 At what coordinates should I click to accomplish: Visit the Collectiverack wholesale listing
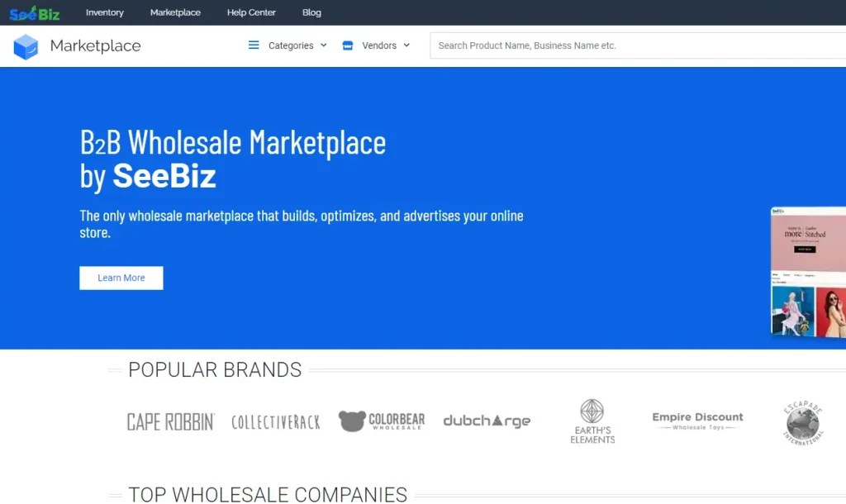tap(275, 421)
